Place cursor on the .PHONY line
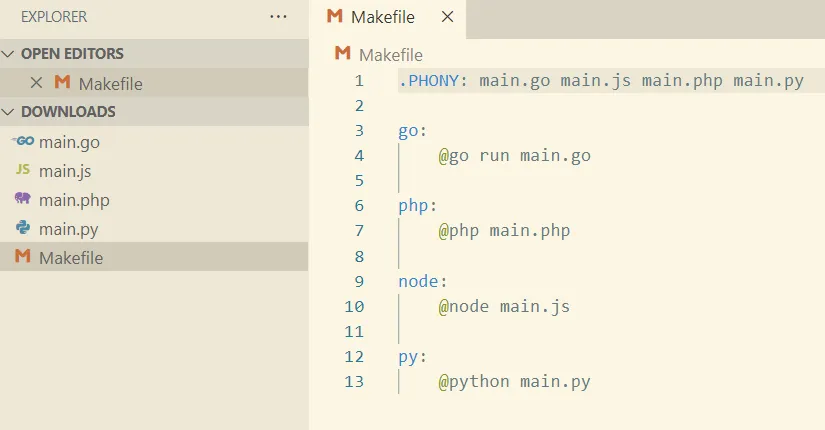The width and height of the screenshot is (825, 430). click(x=600, y=80)
